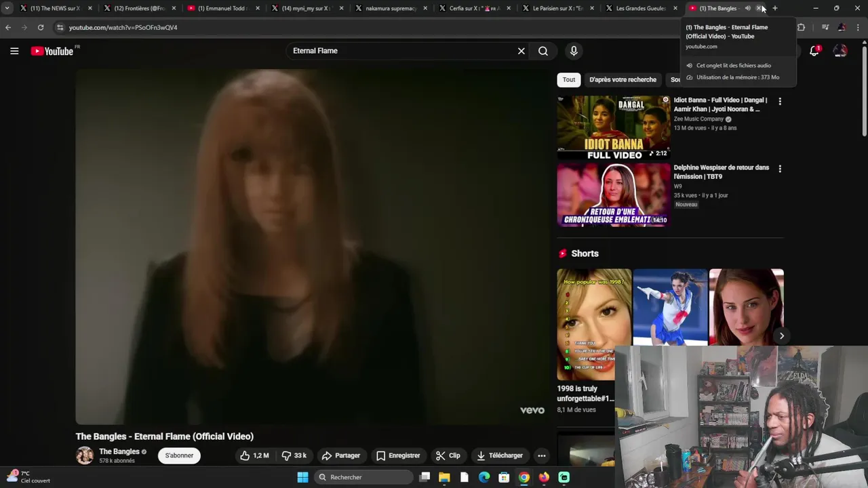
Task: Click the Delphine Wespiser video title
Action: click(x=722, y=171)
